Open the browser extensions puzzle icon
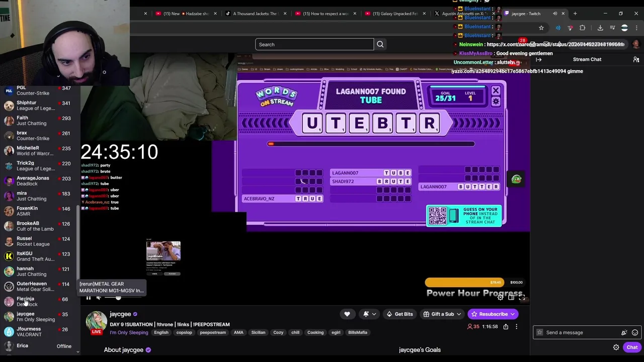Image resolution: width=644 pixels, height=362 pixels. pyautogui.click(x=583, y=28)
